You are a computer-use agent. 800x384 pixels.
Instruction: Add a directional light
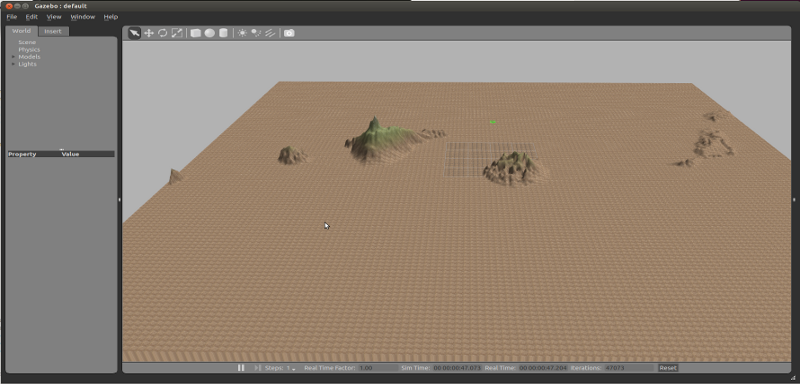point(270,33)
